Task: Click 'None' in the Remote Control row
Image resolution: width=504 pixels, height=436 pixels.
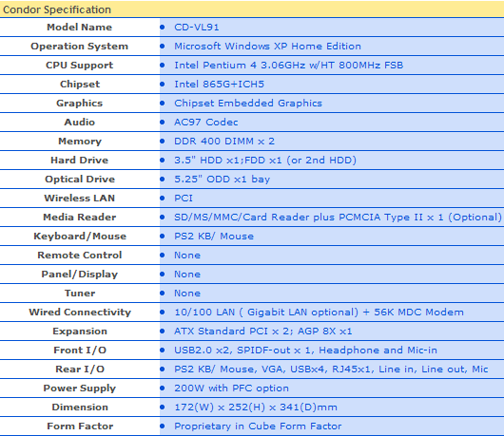Action: pos(187,256)
